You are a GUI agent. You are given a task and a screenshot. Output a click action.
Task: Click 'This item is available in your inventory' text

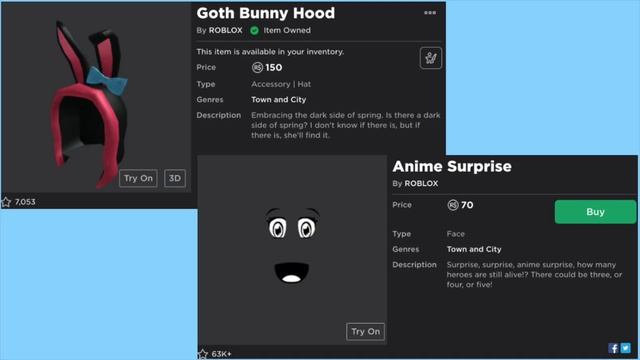click(x=270, y=52)
